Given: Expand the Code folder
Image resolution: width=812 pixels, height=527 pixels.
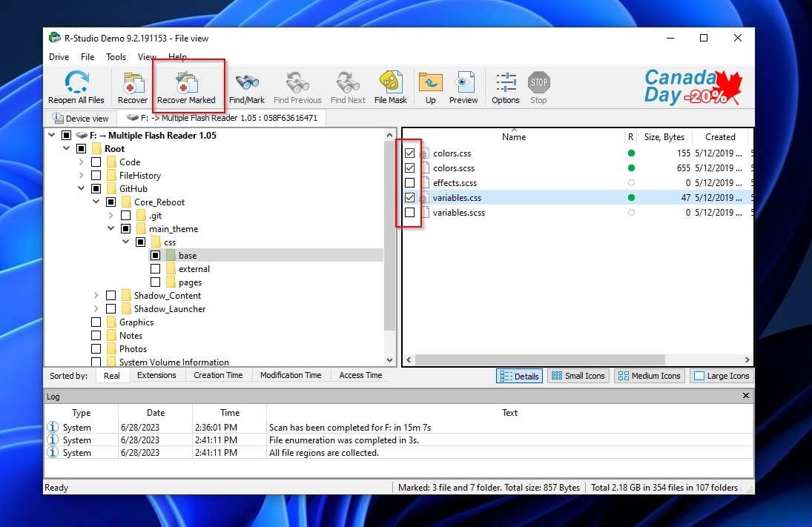Looking at the screenshot, I should tap(82, 162).
